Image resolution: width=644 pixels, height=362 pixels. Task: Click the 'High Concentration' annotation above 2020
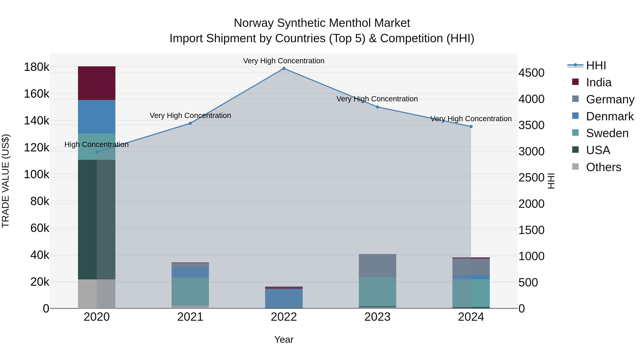click(x=96, y=144)
